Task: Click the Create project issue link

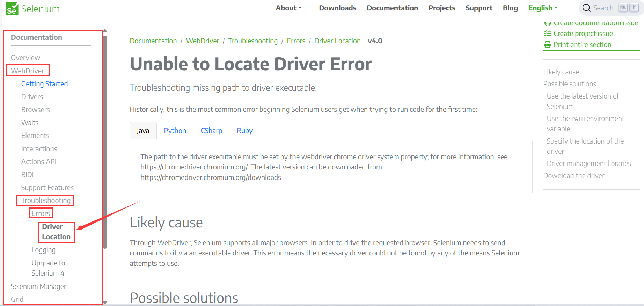Action: [583, 34]
